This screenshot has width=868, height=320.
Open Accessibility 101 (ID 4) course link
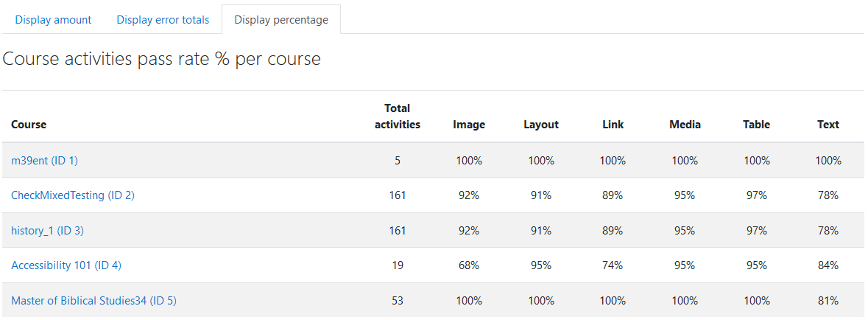66,265
